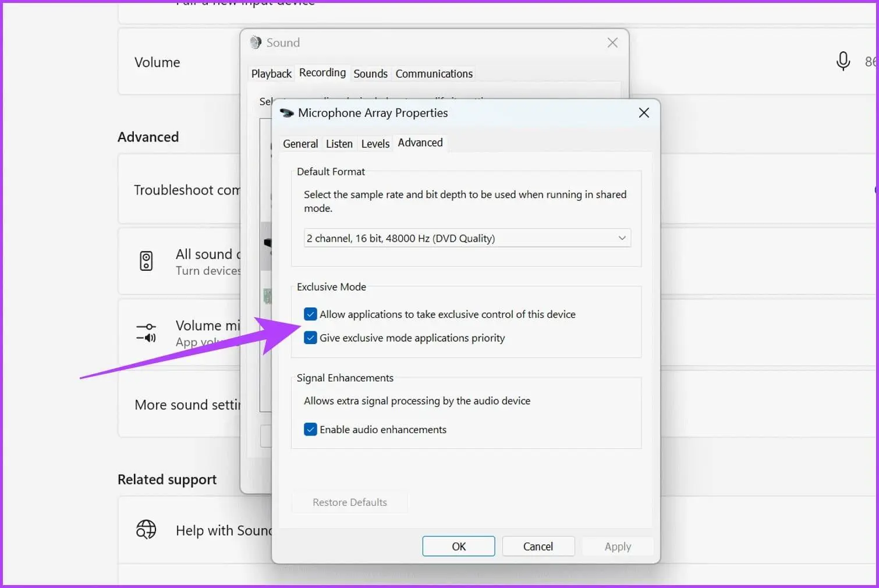Select Recording tab in Sound dialog

coord(322,73)
